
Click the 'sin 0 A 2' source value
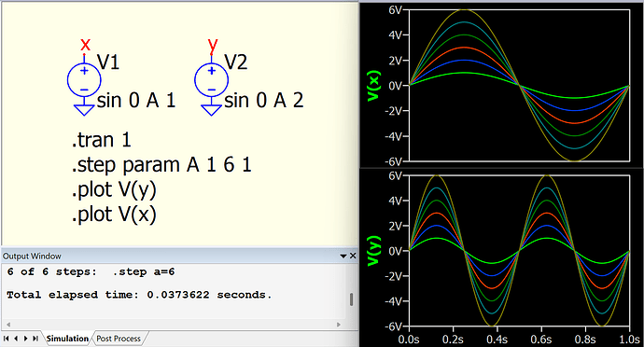[x=264, y=100]
